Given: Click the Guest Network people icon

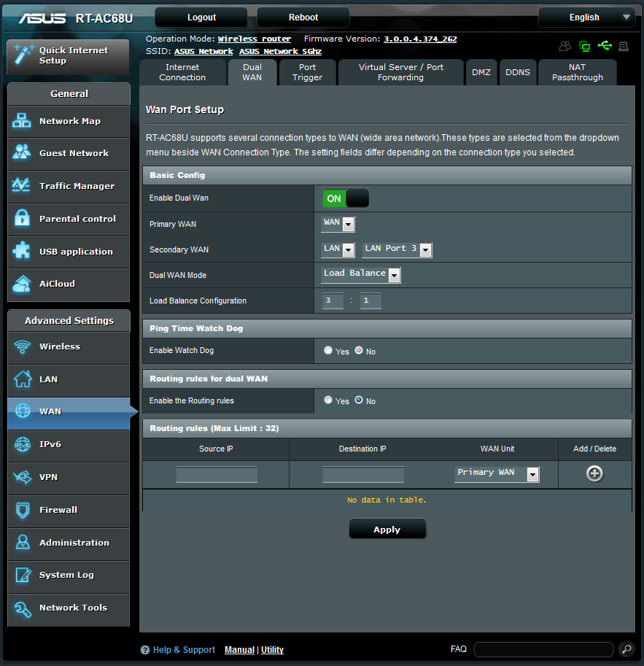Looking at the screenshot, I should 21,152.
